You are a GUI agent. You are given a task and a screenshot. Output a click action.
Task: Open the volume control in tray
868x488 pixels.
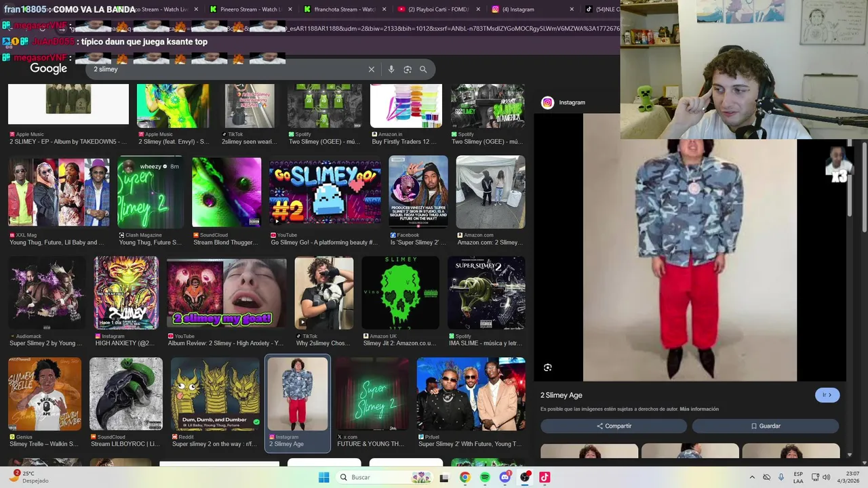click(826, 477)
